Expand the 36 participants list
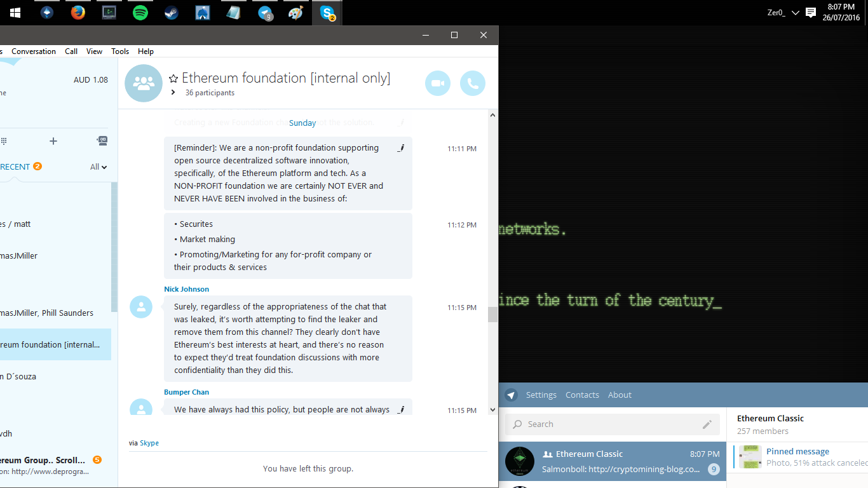868x488 pixels. coord(173,93)
